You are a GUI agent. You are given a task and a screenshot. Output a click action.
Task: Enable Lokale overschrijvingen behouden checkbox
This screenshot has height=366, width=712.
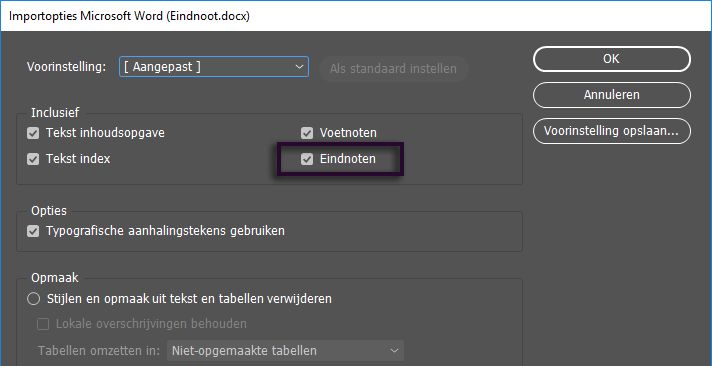pyautogui.click(x=43, y=324)
